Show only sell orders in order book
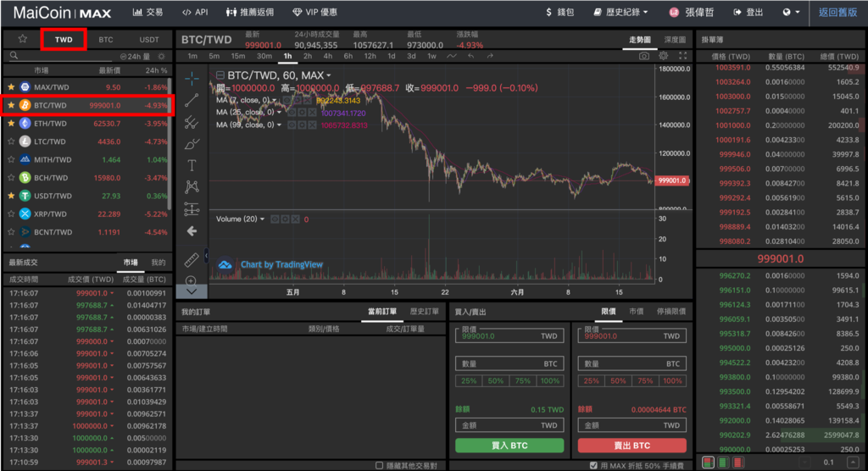The image size is (868, 471). [x=738, y=463]
